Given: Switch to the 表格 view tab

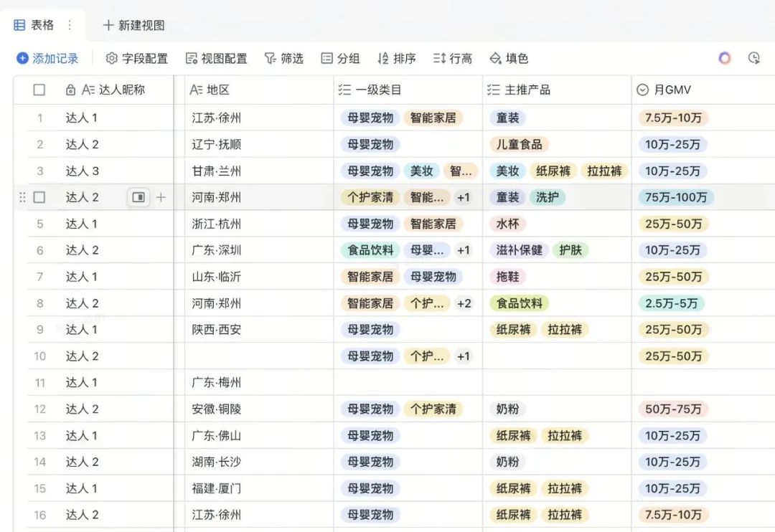Looking at the screenshot, I should click(34, 24).
